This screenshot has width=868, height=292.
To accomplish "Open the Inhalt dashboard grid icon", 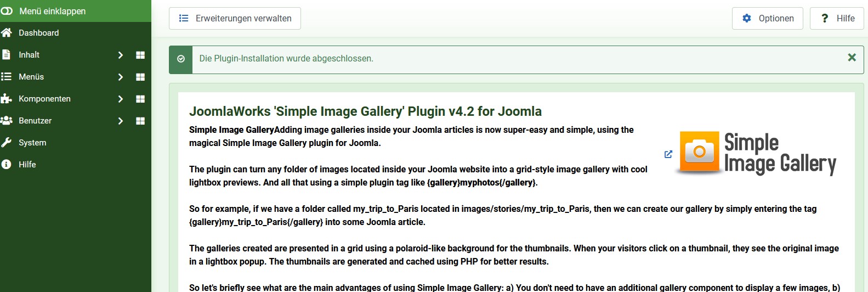I will (140, 55).
